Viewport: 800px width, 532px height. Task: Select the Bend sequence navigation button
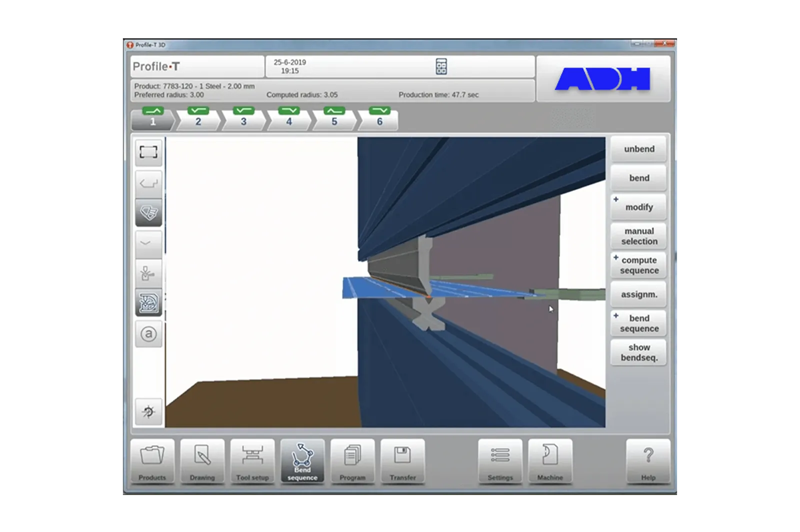coord(302,461)
